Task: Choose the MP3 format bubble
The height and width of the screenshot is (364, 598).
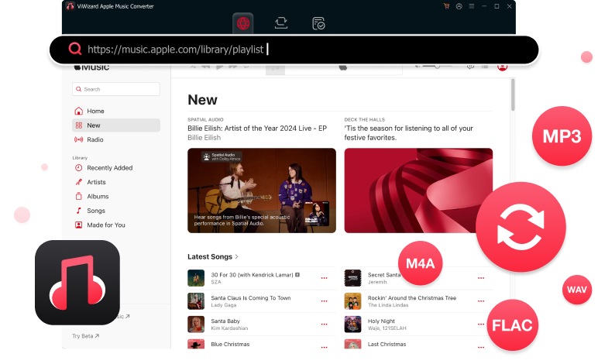Action: (x=562, y=136)
